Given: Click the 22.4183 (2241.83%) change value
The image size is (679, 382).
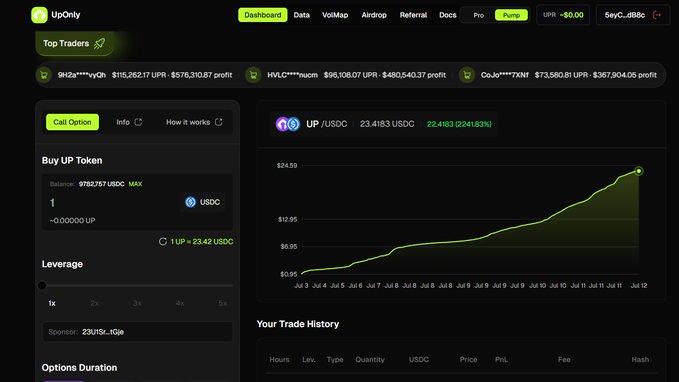Looking at the screenshot, I should coord(459,124).
